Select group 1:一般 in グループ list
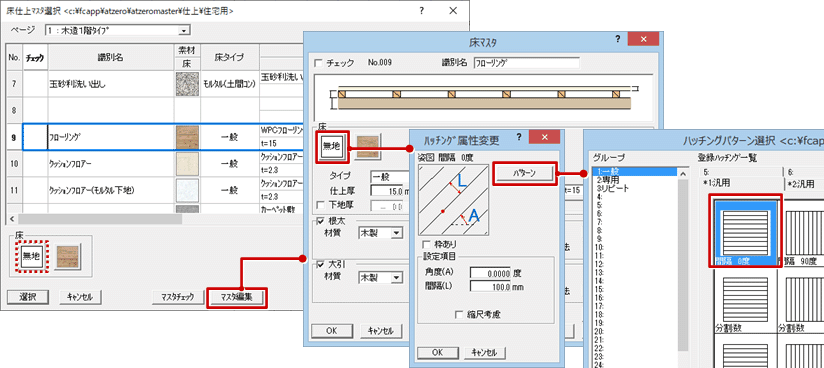Viewport: 824px width, 368px height. pos(634,171)
